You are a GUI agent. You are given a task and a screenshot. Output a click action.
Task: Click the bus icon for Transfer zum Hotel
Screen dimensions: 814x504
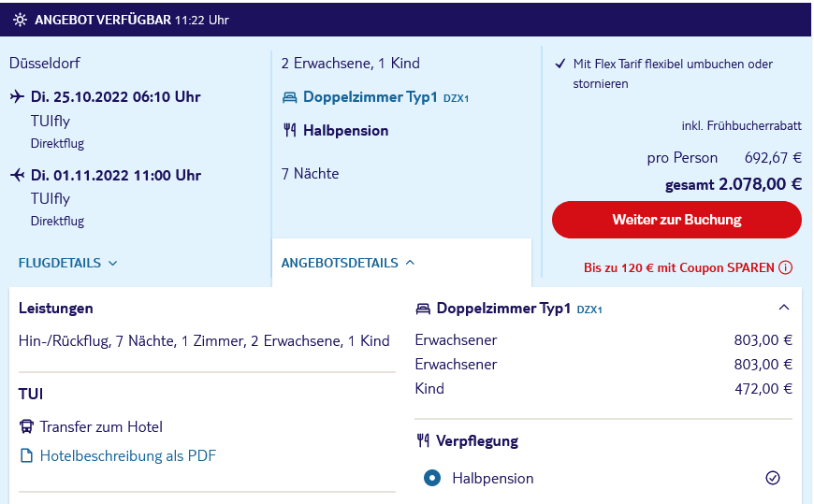[26, 426]
